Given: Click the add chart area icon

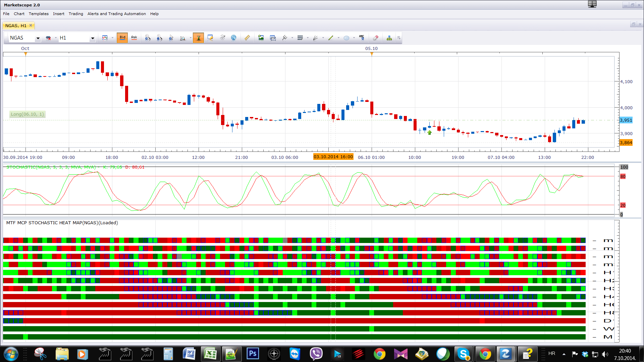Looking at the screenshot, I should (x=273, y=38).
